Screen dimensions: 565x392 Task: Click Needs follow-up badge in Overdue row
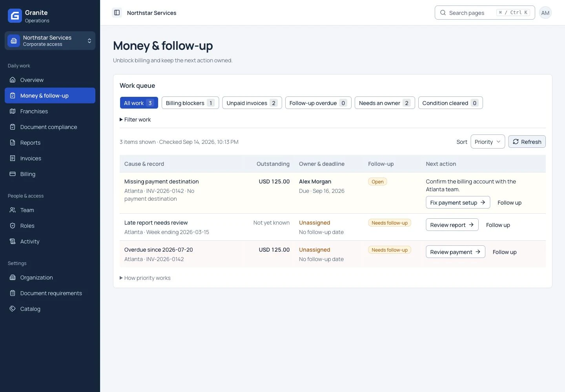tap(390, 250)
